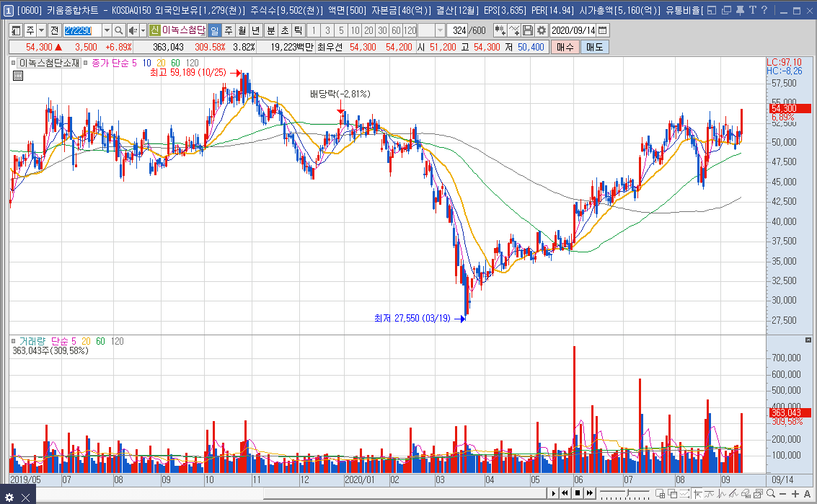Open the stock search magnifier icon

click(x=119, y=31)
